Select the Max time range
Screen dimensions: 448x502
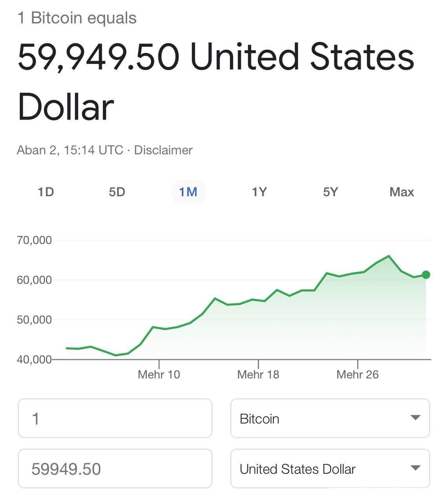(402, 192)
